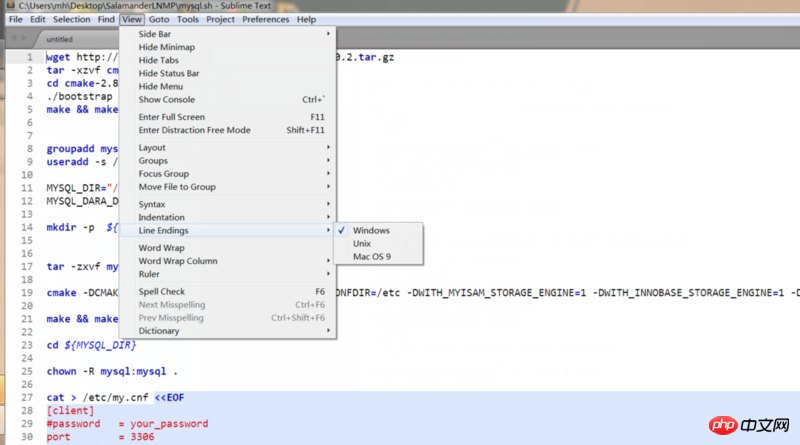The width and height of the screenshot is (800, 445).
Task: Expand the Layout submenu
Action: tap(228, 147)
